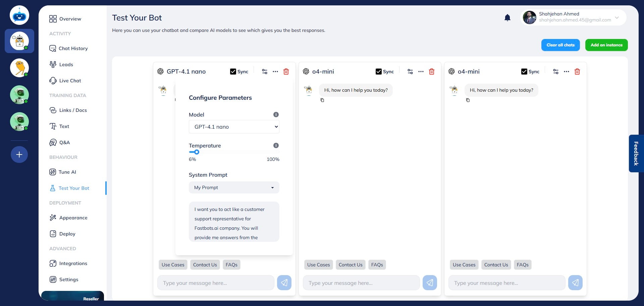Open the Model dropdown showing GPT-4.1 nano
This screenshot has width=644, height=306.
pyautogui.click(x=234, y=127)
